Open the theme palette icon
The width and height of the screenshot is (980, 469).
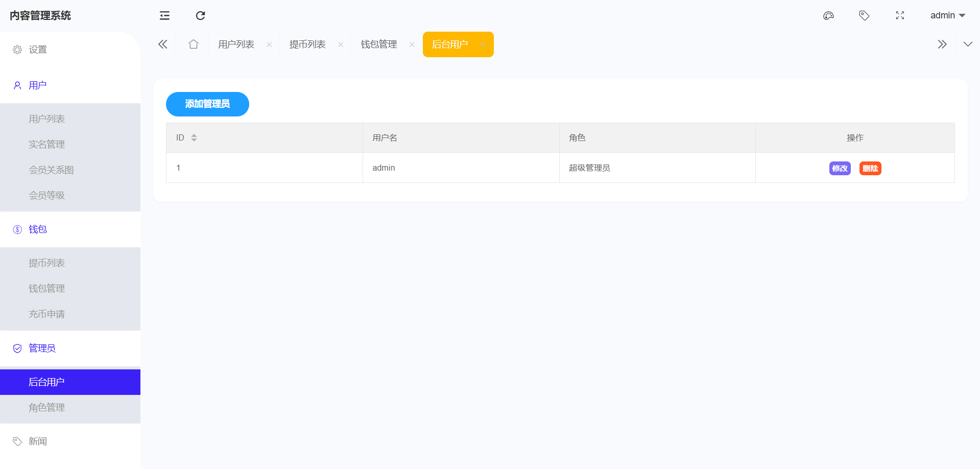point(828,16)
